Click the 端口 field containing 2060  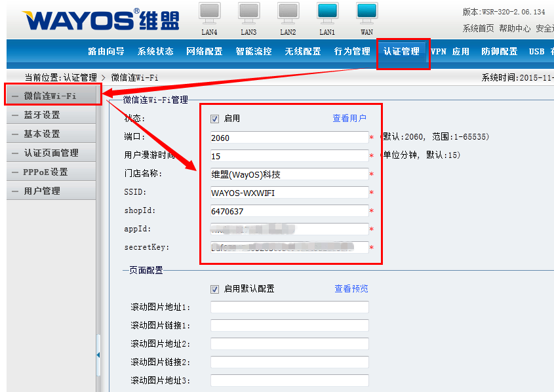point(289,138)
